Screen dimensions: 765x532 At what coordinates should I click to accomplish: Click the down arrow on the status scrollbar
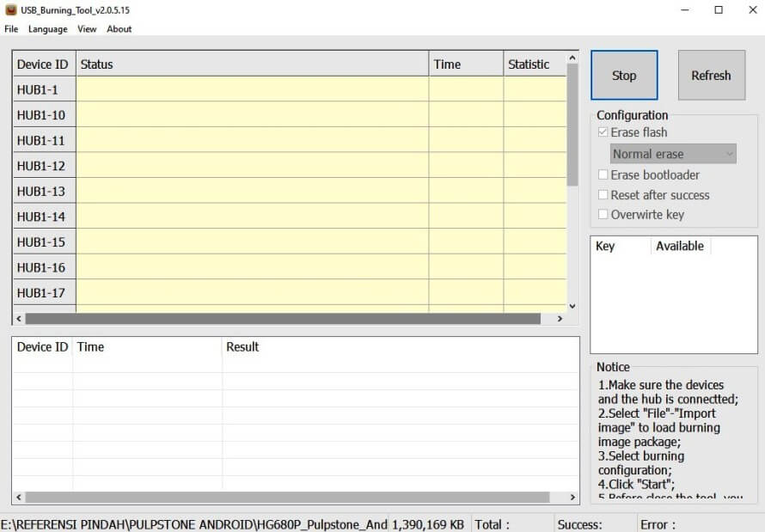tap(572, 305)
